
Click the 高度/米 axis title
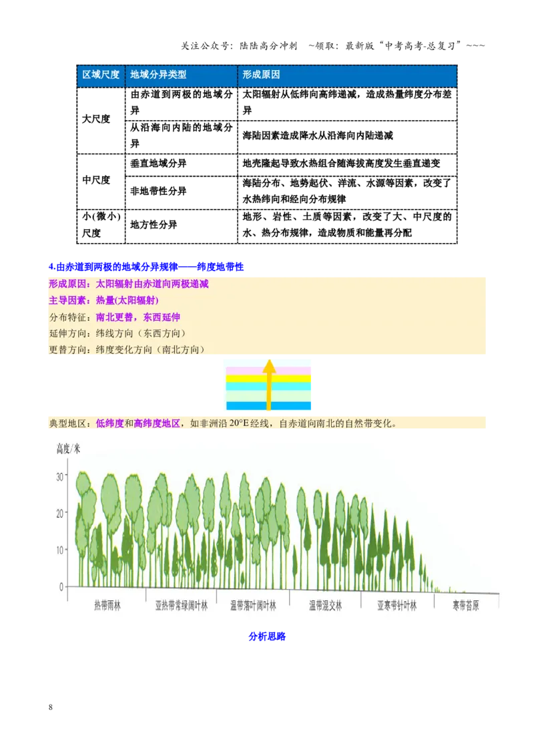point(69,449)
